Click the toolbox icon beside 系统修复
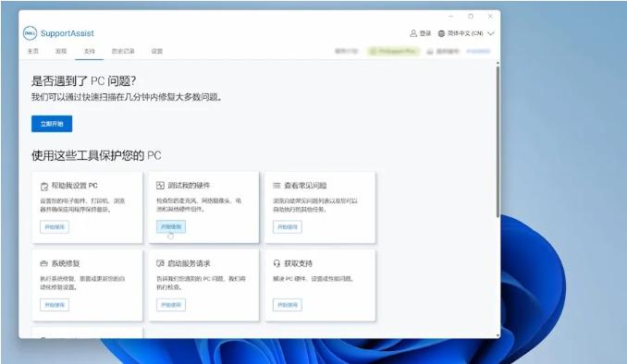The image size is (627, 364). [44, 263]
